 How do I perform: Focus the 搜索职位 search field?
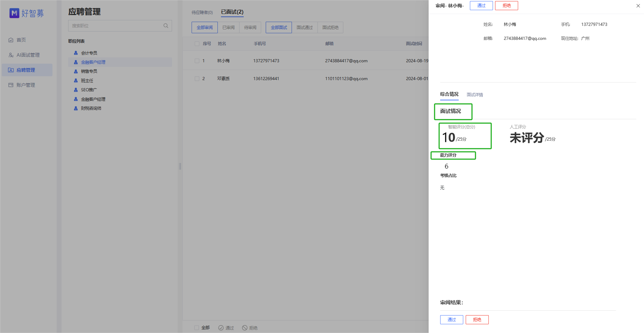[x=115, y=26]
